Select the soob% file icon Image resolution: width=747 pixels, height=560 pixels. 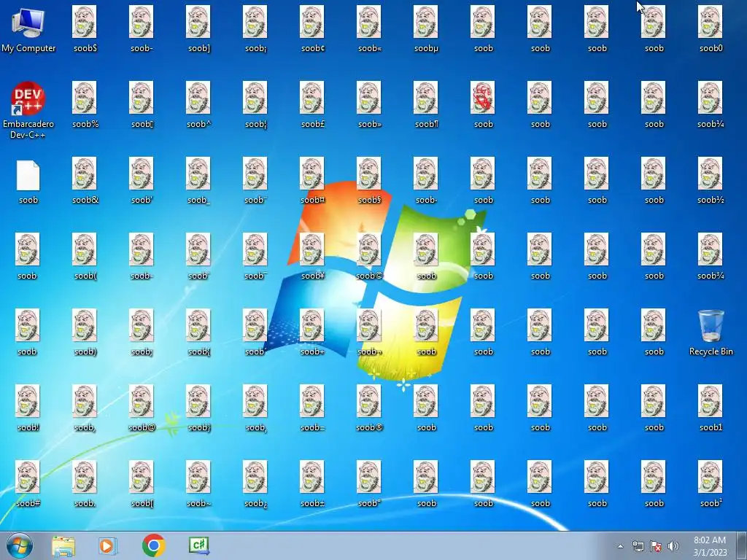click(x=85, y=98)
